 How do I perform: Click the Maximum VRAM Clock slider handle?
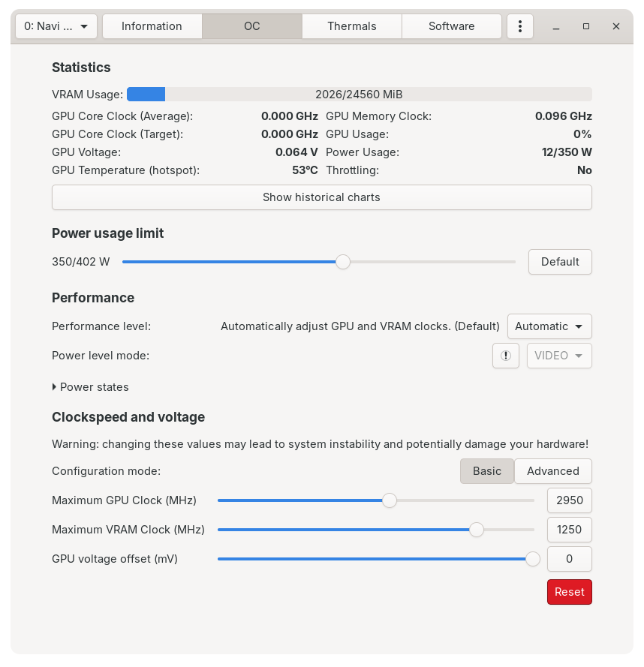477,530
